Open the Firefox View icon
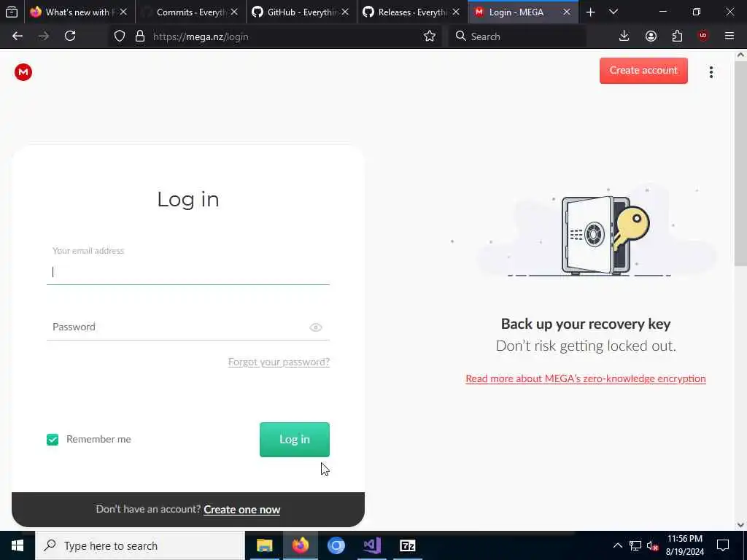The width and height of the screenshot is (747, 560). (12, 12)
